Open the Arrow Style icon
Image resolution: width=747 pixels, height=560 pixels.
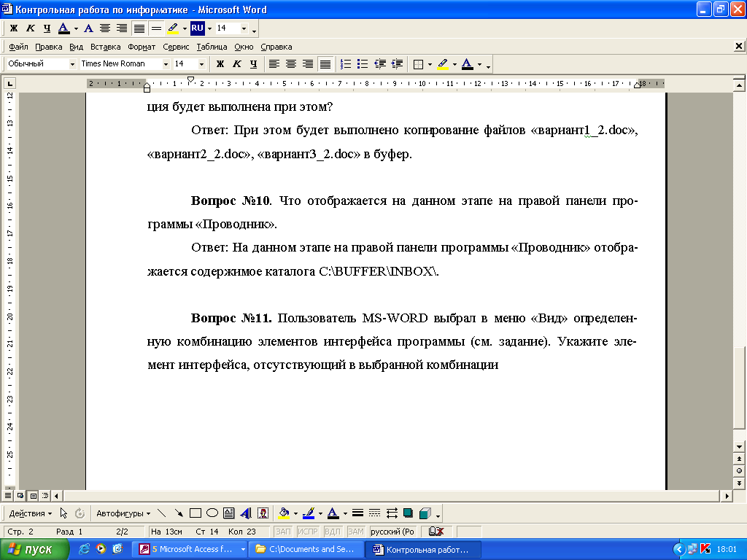coord(392,513)
